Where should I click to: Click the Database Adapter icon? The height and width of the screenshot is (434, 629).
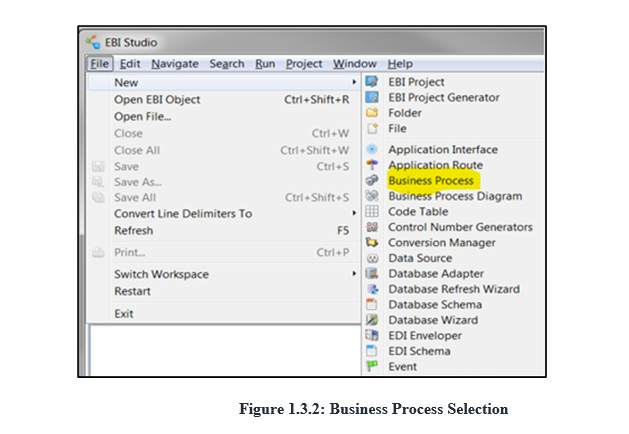(372, 274)
